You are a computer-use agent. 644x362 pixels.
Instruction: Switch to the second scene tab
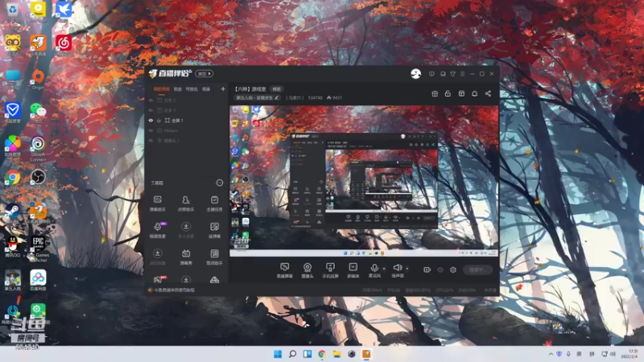(177, 89)
